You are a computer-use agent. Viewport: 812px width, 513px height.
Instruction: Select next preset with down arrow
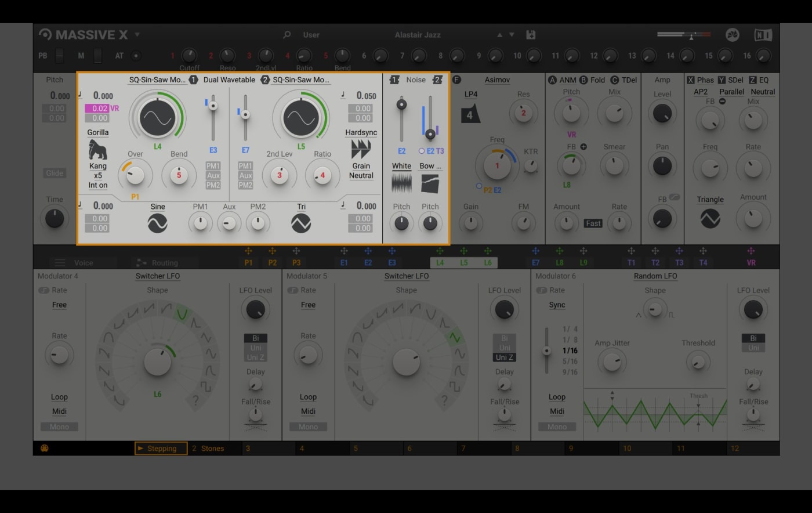click(x=512, y=35)
